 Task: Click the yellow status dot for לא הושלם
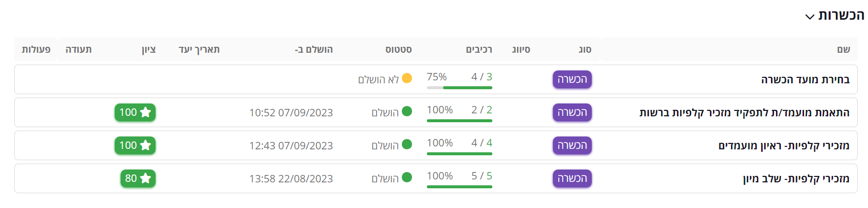click(x=407, y=78)
